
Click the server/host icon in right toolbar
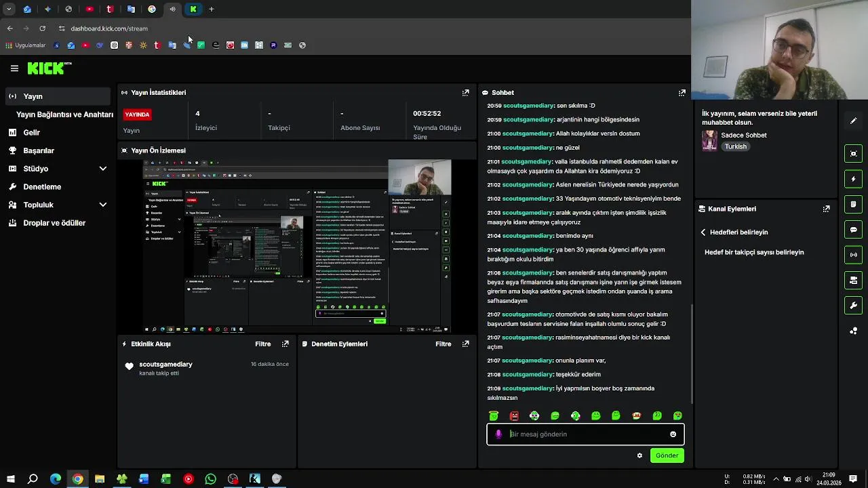coord(853,280)
